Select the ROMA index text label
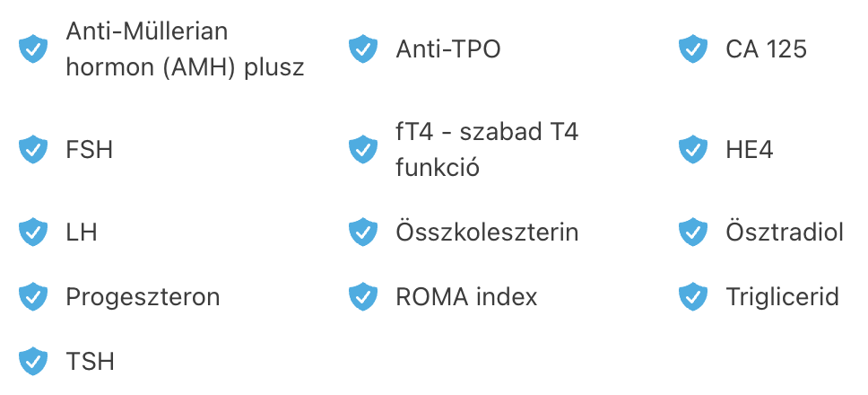The image size is (868, 395). [466, 297]
